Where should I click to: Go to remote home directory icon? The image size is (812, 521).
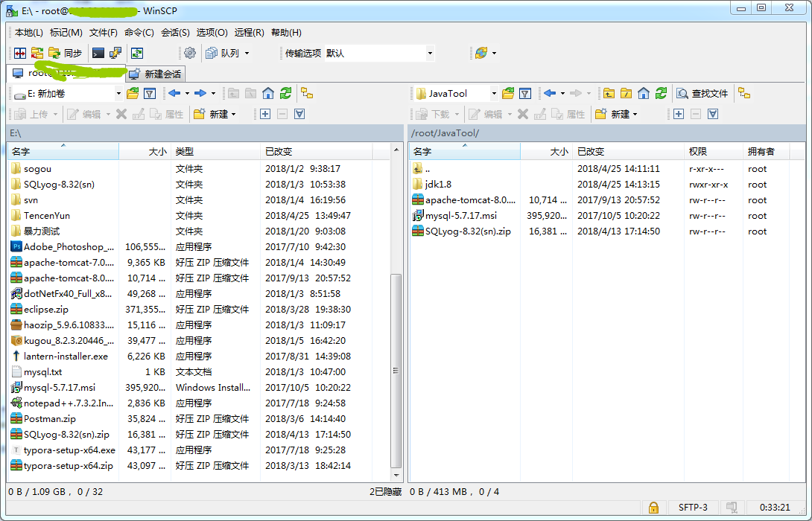[644, 94]
